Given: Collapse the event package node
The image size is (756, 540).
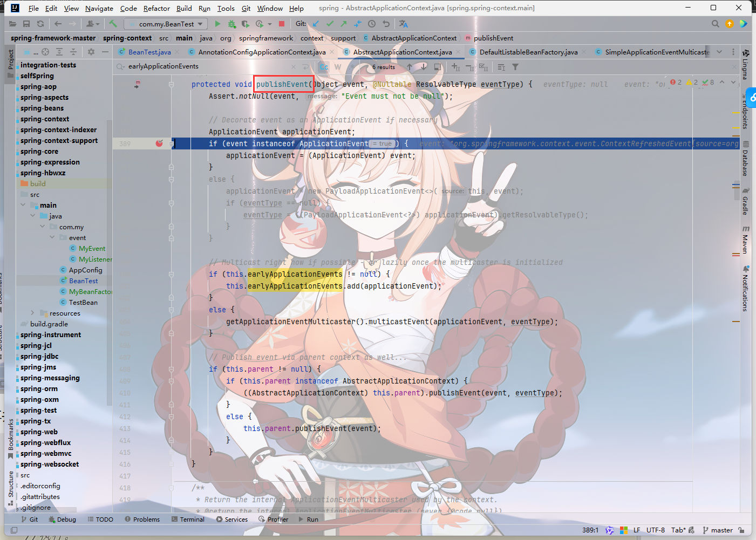Looking at the screenshot, I should pyautogui.click(x=52, y=237).
